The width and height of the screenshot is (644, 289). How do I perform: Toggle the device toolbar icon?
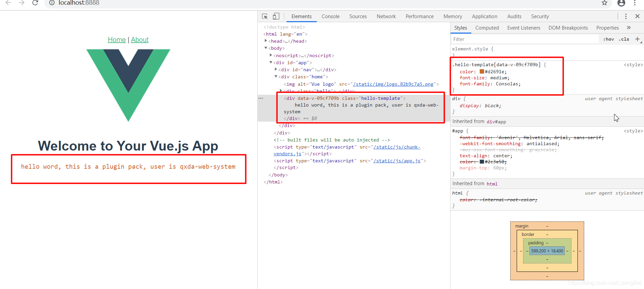[276, 16]
